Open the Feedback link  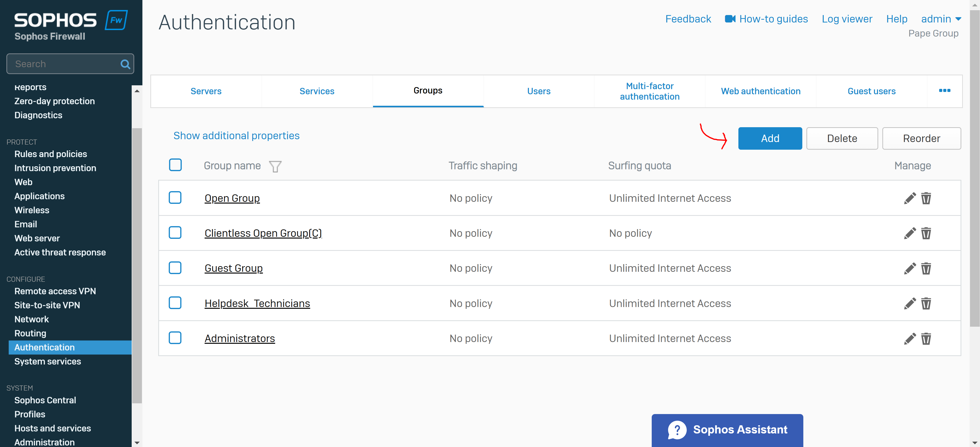[x=688, y=19]
